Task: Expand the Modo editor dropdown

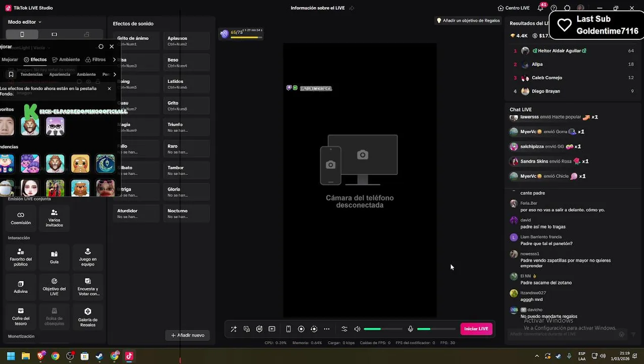Action: pyautogui.click(x=25, y=22)
